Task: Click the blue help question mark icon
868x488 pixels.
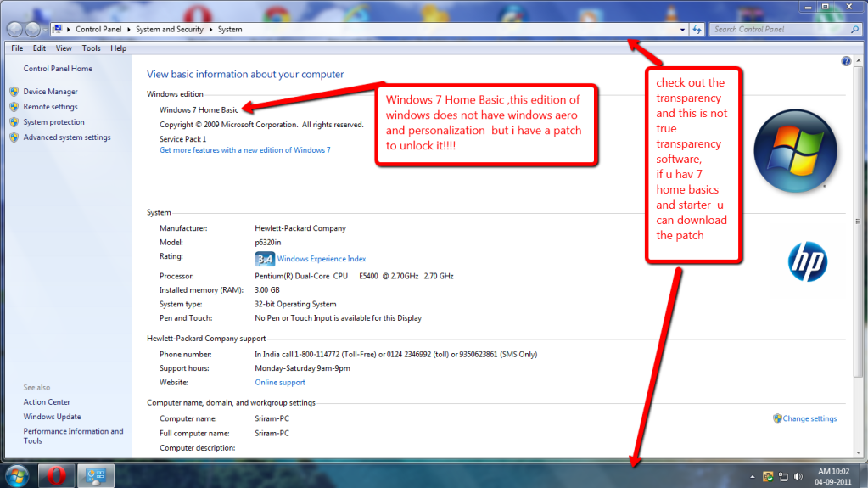Action: (x=846, y=61)
